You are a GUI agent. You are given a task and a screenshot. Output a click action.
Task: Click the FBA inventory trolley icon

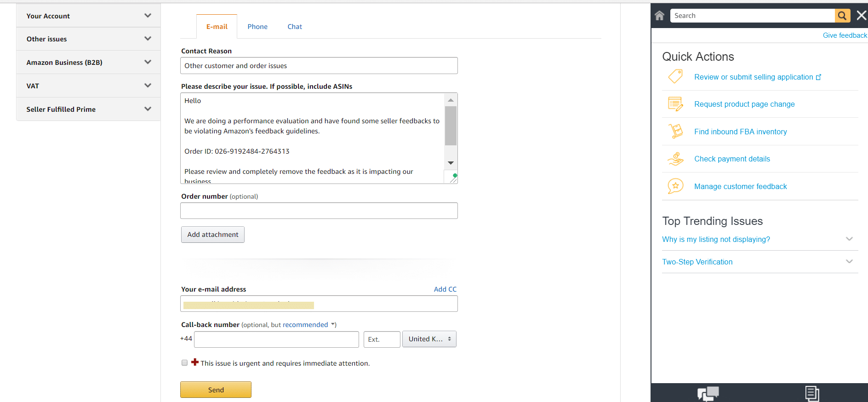pyautogui.click(x=675, y=132)
